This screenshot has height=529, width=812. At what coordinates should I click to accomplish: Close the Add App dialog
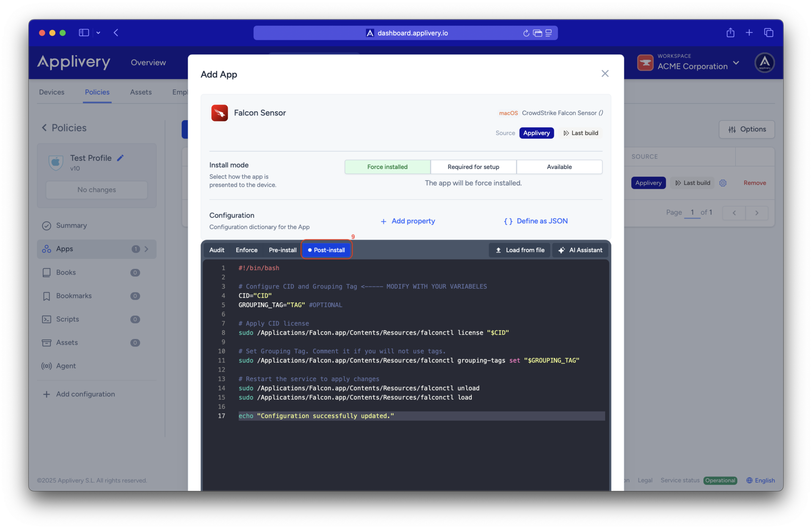pos(605,73)
